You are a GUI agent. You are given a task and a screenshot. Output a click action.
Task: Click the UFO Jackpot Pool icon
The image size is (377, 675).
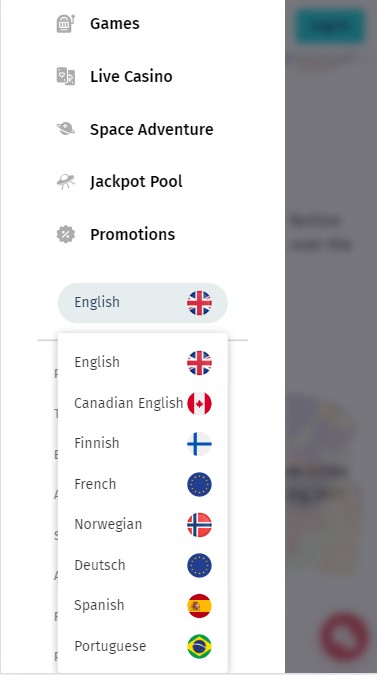(66, 182)
